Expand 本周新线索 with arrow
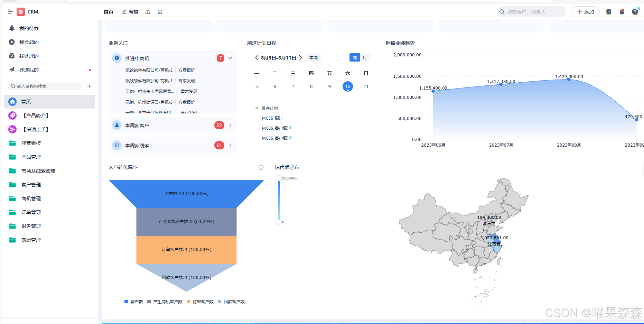 click(230, 145)
